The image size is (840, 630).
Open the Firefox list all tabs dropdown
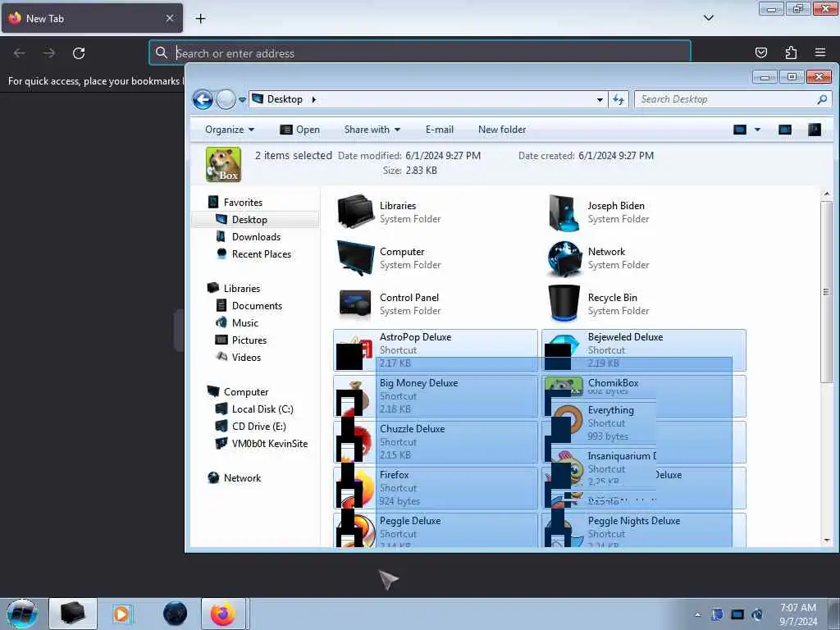click(x=708, y=18)
